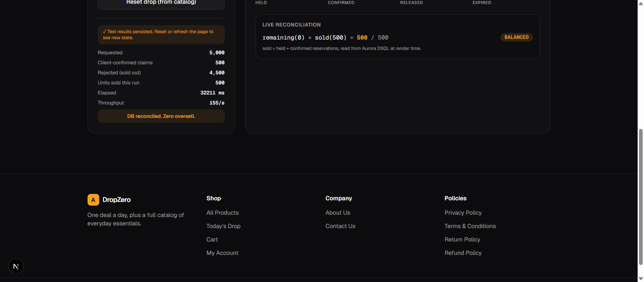Go to Cart from the footer

tap(212, 239)
